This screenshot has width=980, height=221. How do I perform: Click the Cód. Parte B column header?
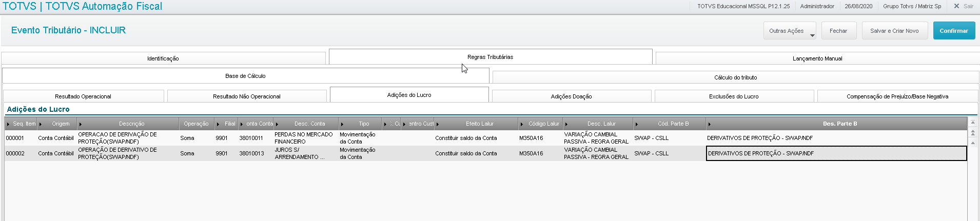click(670, 124)
